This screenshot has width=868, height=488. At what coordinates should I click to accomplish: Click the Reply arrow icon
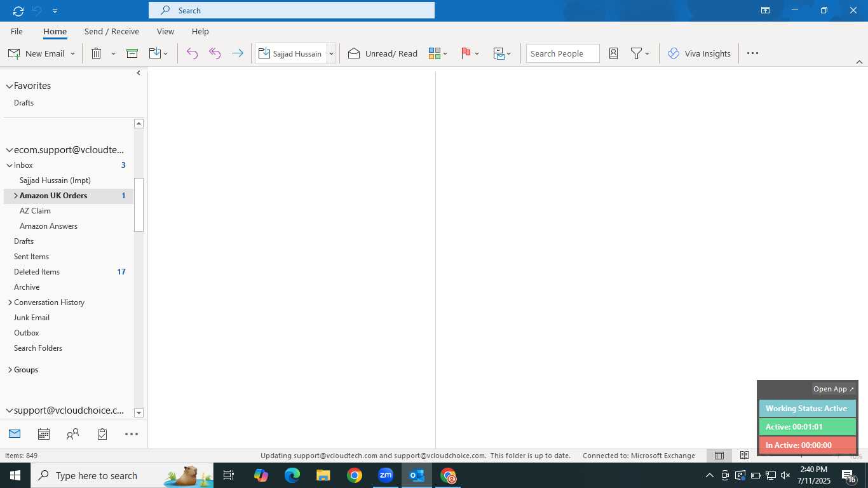pos(192,53)
